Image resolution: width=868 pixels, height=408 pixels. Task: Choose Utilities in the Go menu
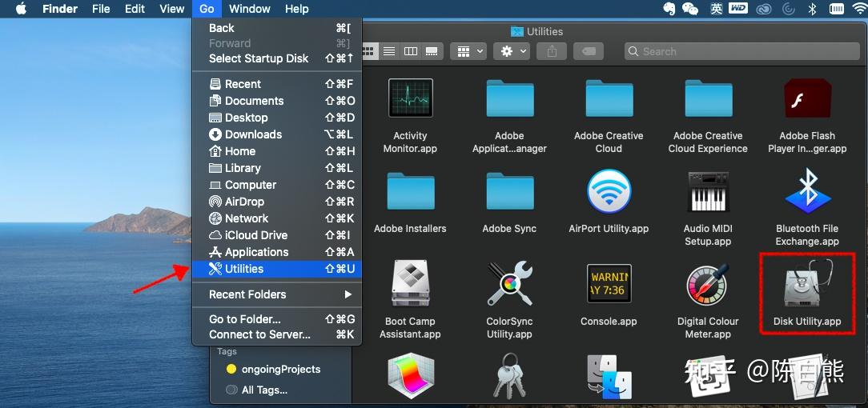[x=277, y=269]
